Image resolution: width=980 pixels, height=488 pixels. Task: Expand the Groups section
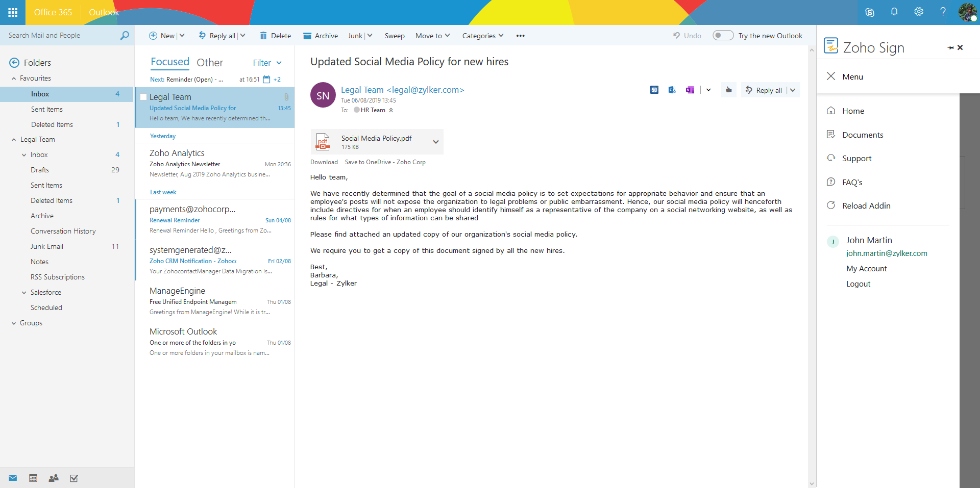[14, 323]
